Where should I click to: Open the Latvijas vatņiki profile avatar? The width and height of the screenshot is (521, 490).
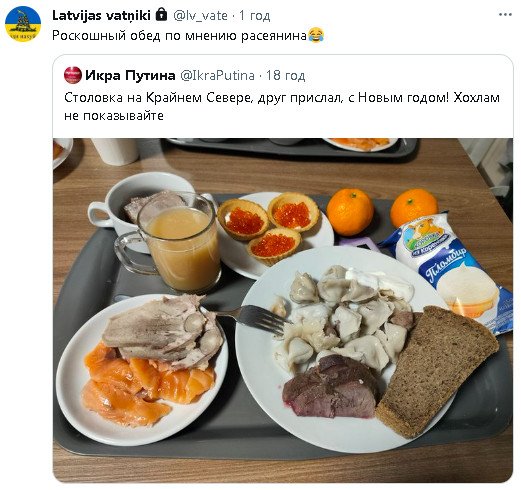click(23, 24)
